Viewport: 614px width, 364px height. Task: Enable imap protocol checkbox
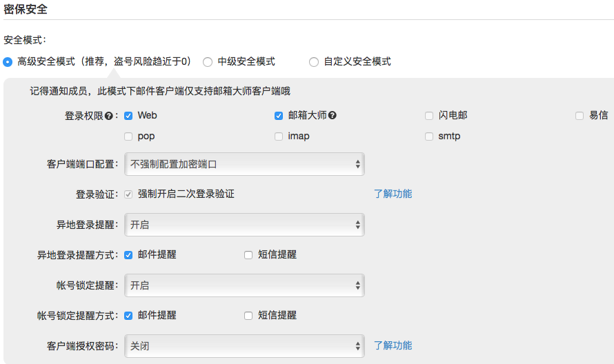click(x=279, y=136)
